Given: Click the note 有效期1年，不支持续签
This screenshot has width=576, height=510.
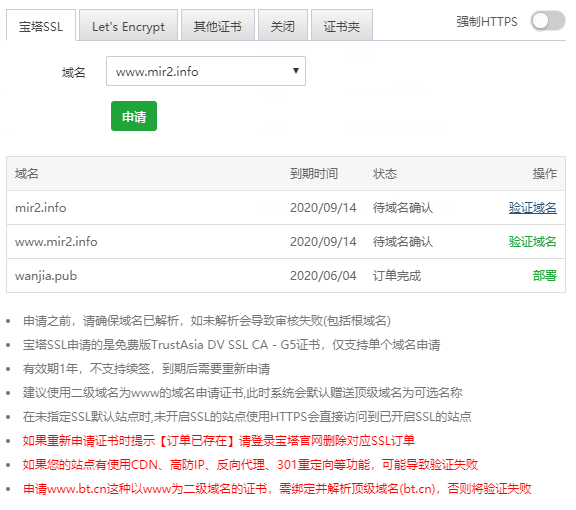Looking at the screenshot, I should (146, 369).
